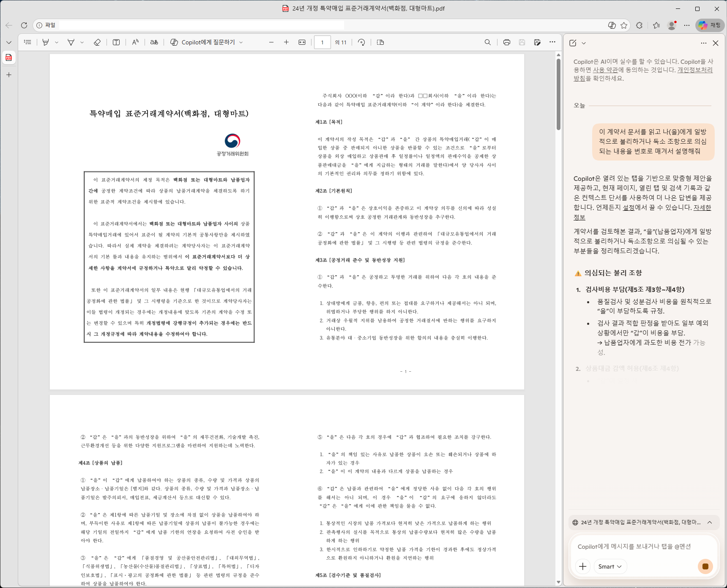Screen dimensions: 727x588
Task: Click the Save as icon
Action: (x=537, y=42)
